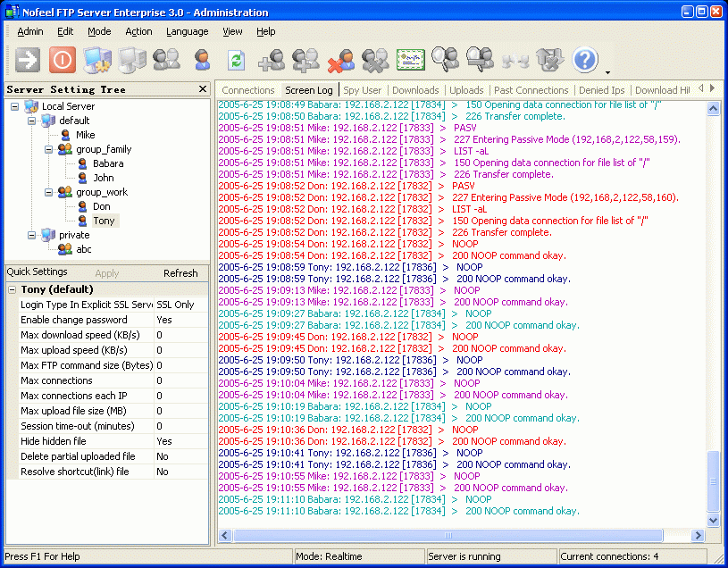Collapse the group_family node

[49, 149]
